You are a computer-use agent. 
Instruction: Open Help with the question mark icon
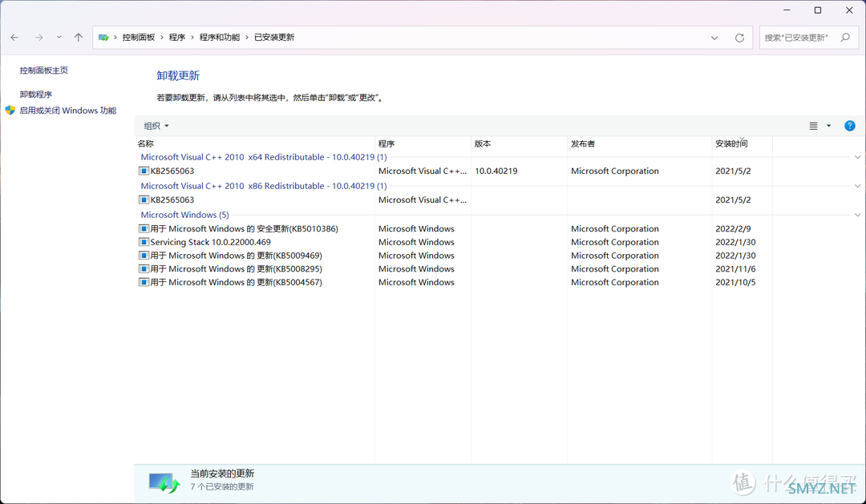coord(850,126)
